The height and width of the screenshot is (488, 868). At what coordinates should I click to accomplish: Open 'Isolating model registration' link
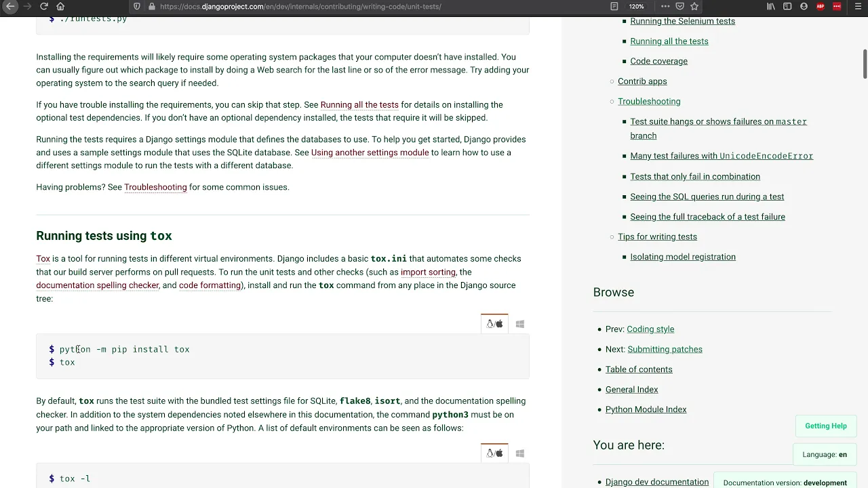(x=682, y=257)
